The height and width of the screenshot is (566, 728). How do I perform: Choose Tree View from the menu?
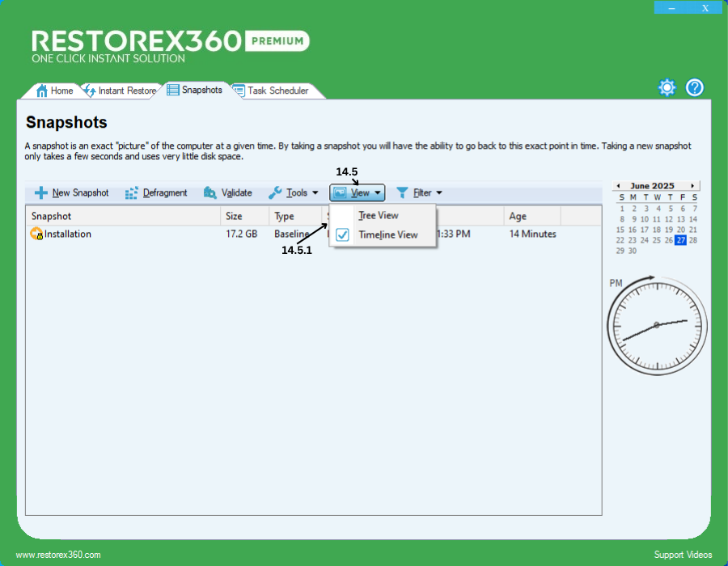point(383,215)
